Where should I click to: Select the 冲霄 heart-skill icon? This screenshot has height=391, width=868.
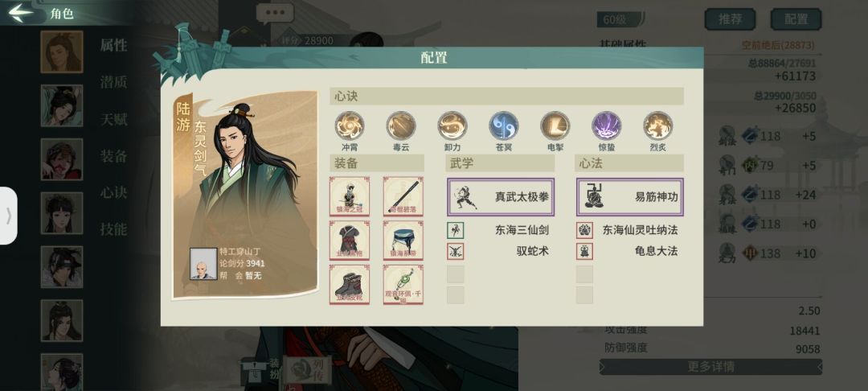click(350, 126)
